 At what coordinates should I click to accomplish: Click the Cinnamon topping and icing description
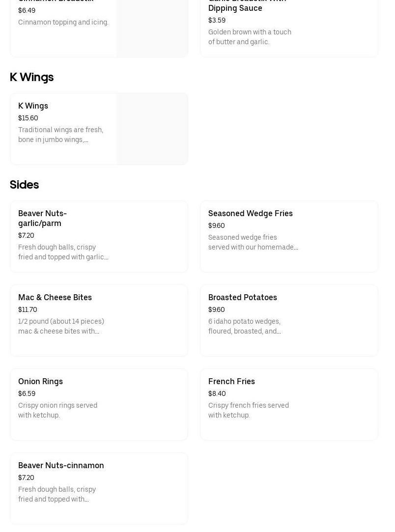63,22
